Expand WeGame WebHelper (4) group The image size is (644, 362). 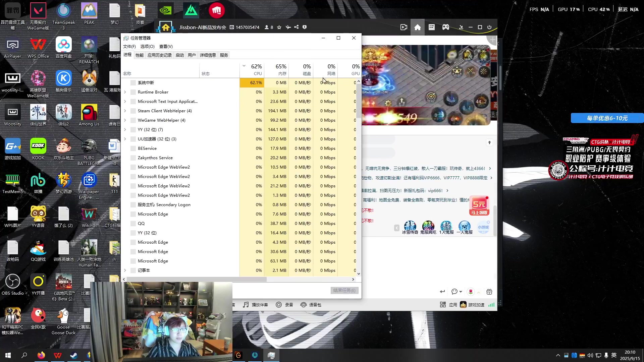pyautogui.click(x=125, y=120)
